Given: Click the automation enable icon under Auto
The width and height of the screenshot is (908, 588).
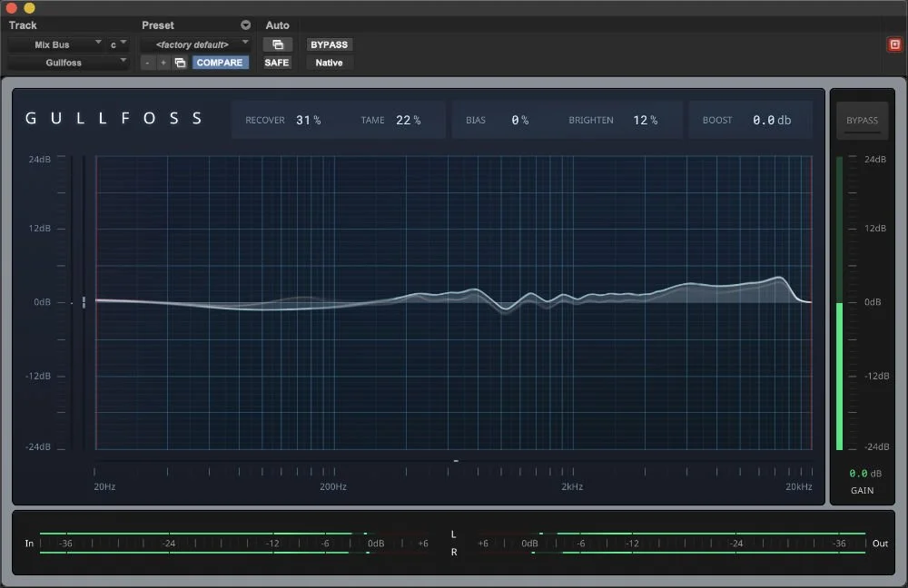Looking at the screenshot, I should (278, 44).
